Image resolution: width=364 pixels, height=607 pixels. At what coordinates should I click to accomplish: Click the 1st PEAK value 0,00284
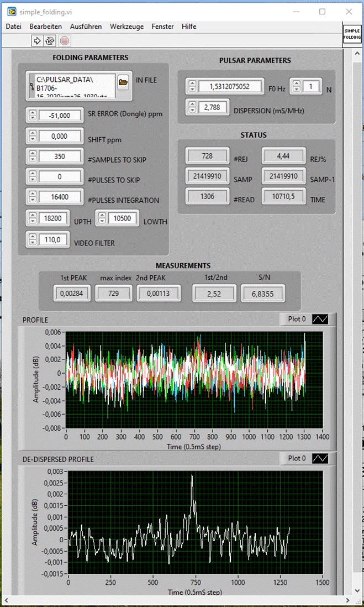click(73, 294)
